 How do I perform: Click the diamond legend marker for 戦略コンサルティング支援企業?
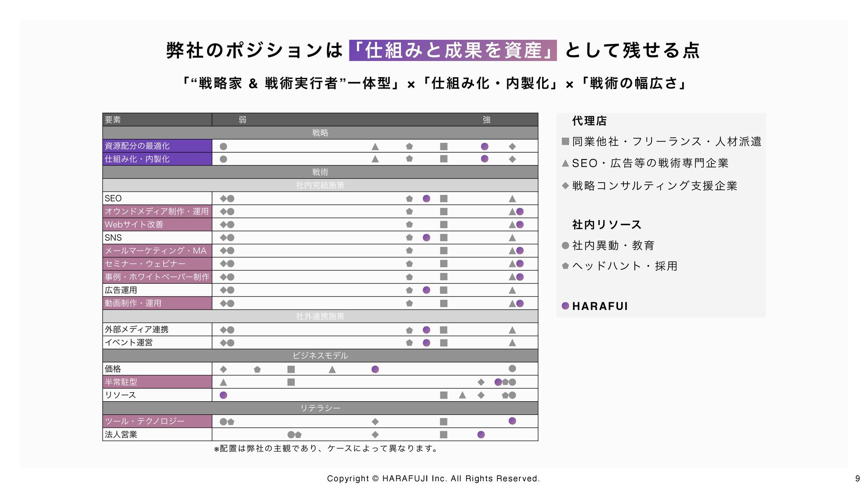pyautogui.click(x=565, y=186)
